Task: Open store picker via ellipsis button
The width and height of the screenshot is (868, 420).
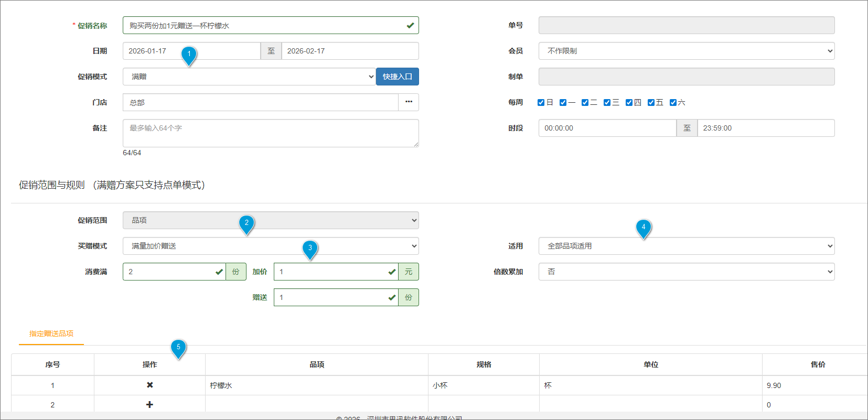Action: pos(409,102)
